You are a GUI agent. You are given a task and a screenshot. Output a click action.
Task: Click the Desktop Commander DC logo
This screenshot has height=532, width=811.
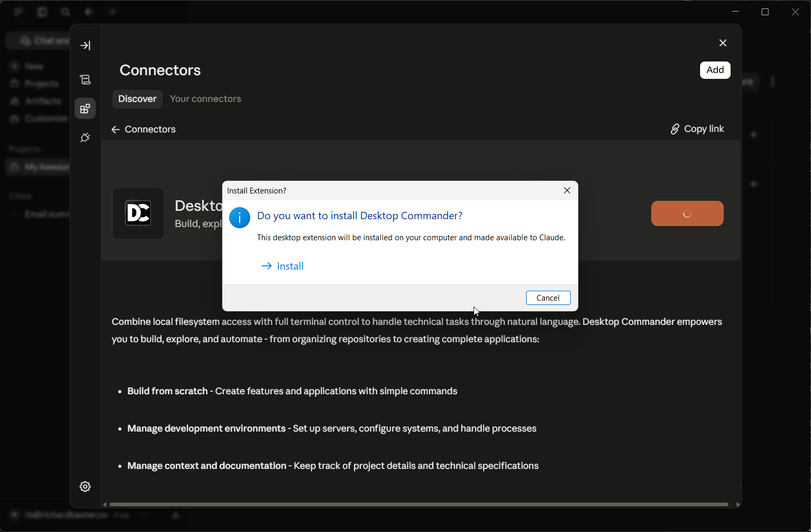pyautogui.click(x=138, y=213)
